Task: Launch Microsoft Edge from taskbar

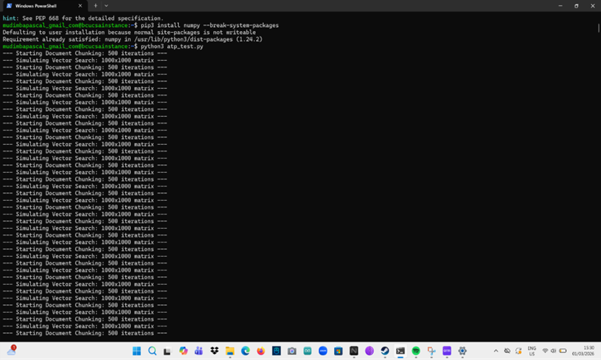Action: pyautogui.click(x=245, y=351)
